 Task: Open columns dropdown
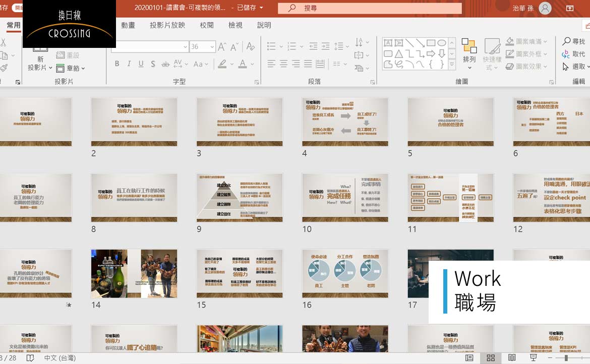340,64
